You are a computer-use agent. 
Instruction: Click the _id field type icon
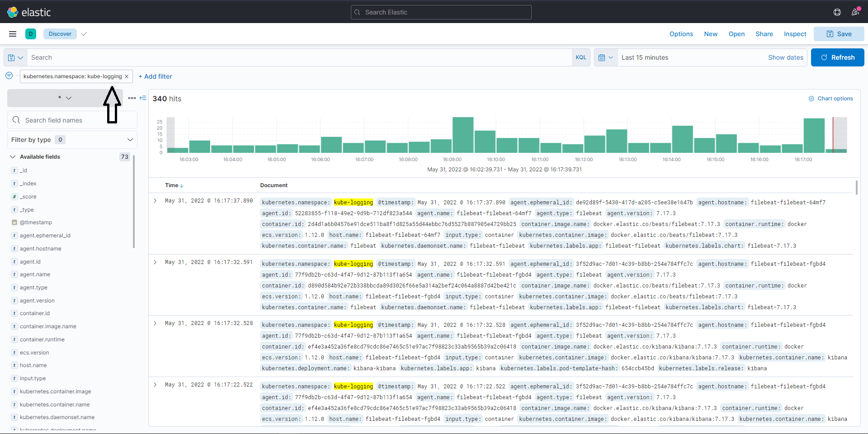[14, 170]
